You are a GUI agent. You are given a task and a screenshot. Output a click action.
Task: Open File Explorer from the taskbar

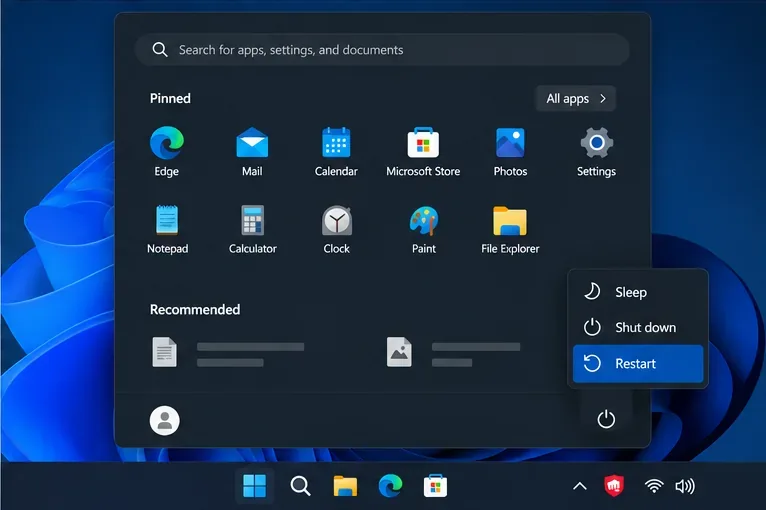point(345,486)
